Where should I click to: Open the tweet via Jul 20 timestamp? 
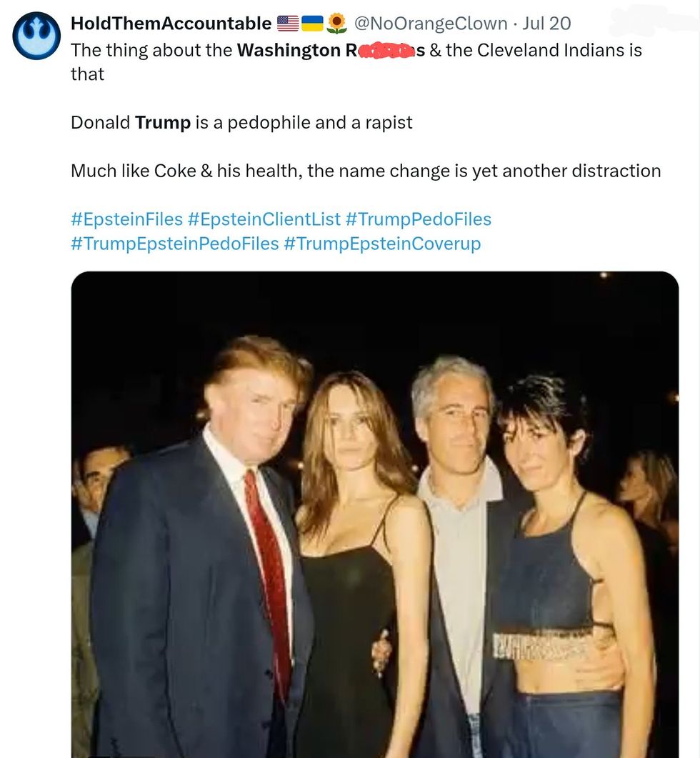(546, 24)
